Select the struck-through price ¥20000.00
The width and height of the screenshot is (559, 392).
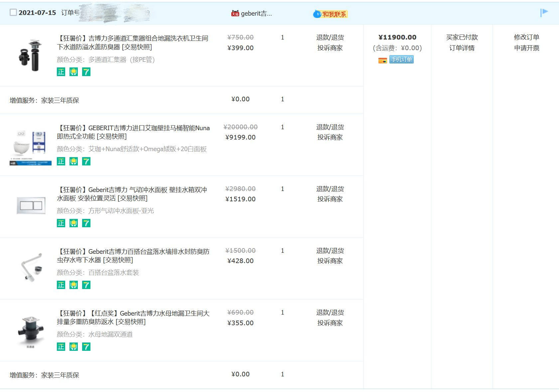pyautogui.click(x=240, y=127)
